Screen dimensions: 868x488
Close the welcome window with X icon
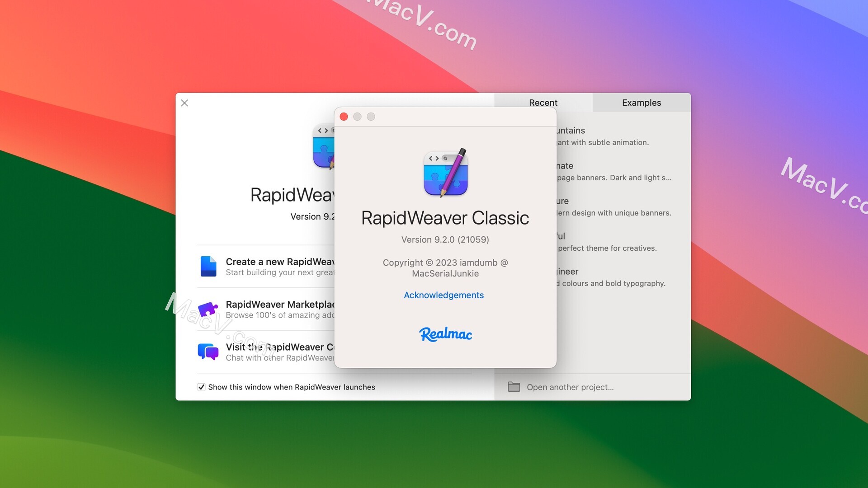(x=184, y=103)
